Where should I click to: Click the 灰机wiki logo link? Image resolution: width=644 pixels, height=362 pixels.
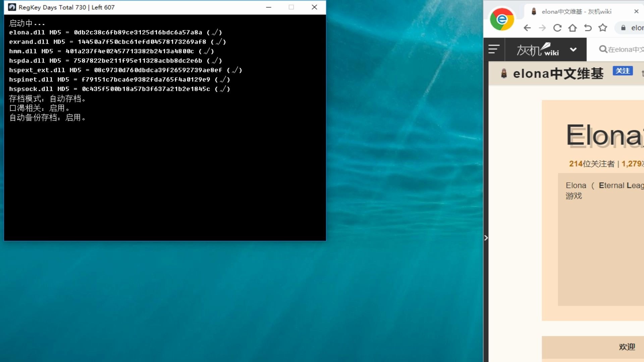537,50
